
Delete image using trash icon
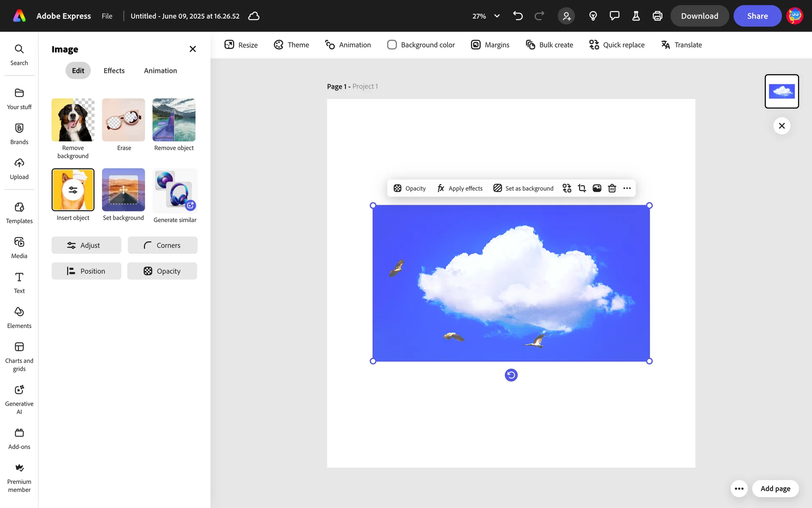(612, 188)
